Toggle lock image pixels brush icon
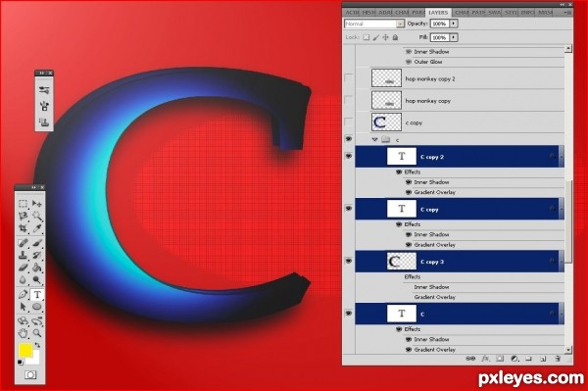This screenshot has height=391, width=588. click(375, 37)
